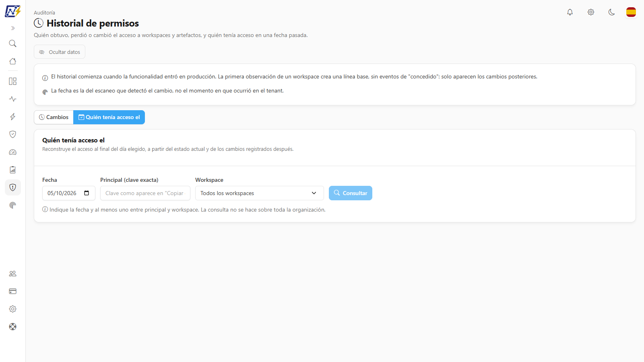Viewport: 644px width, 362px height.
Task: Open search from sidebar magnifier
Action: (x=13, y=43)
